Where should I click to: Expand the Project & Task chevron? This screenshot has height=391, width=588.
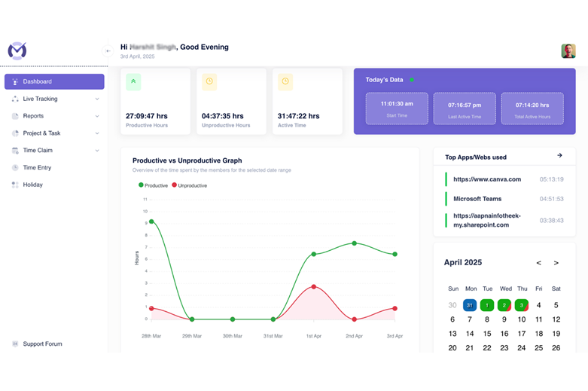click(97, 133)
